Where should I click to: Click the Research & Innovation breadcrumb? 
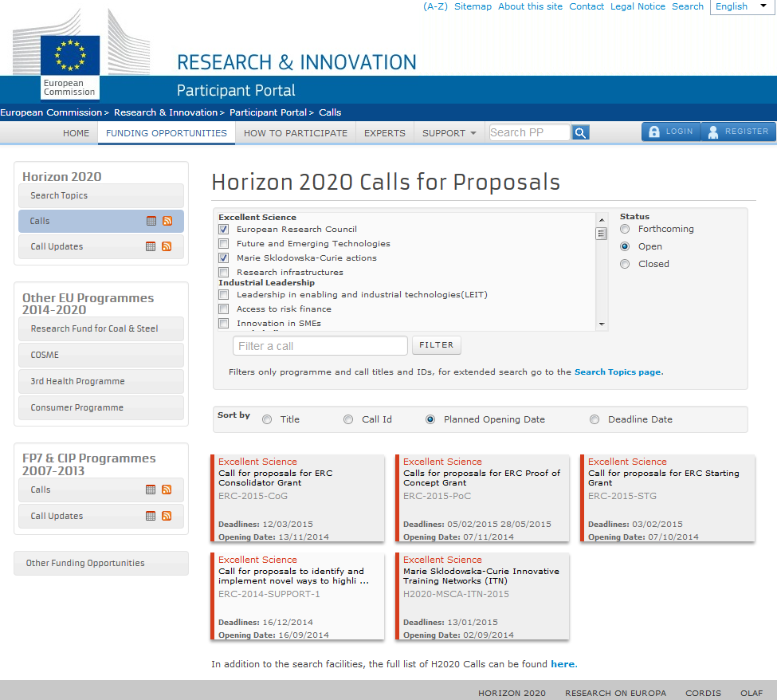(166, 112)
